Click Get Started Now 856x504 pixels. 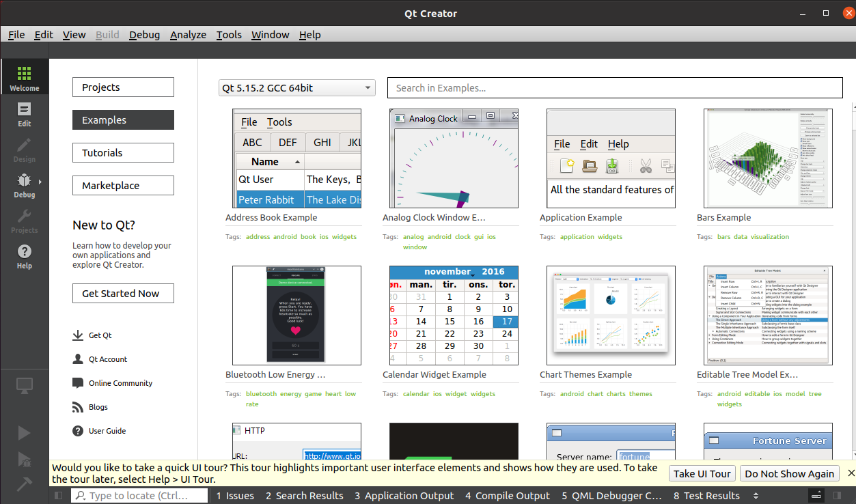click(x=123, y=293)
